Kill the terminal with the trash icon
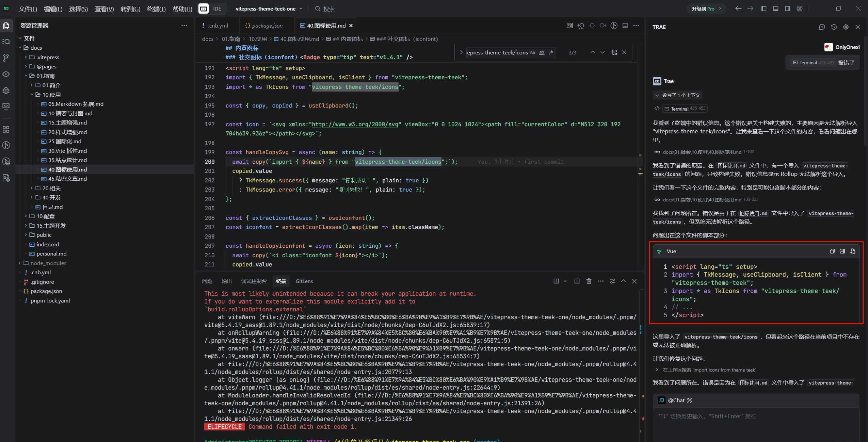 [x=589, y=281]
